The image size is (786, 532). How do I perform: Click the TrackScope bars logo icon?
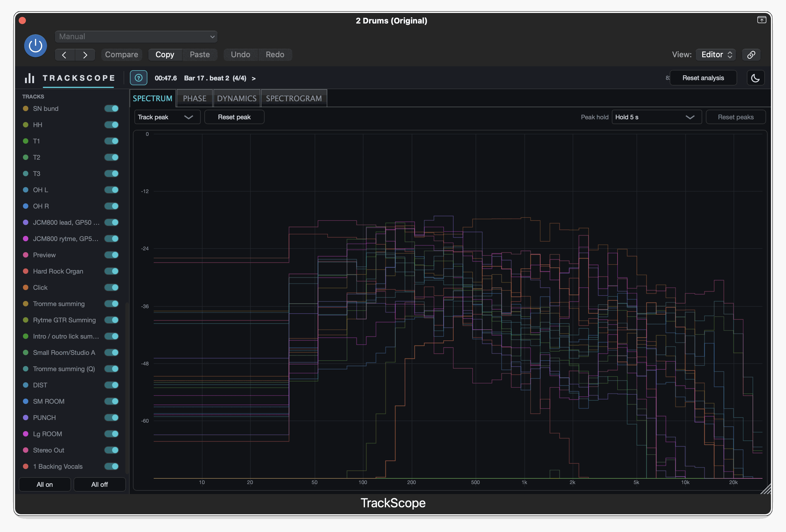[x=30, y=78]
